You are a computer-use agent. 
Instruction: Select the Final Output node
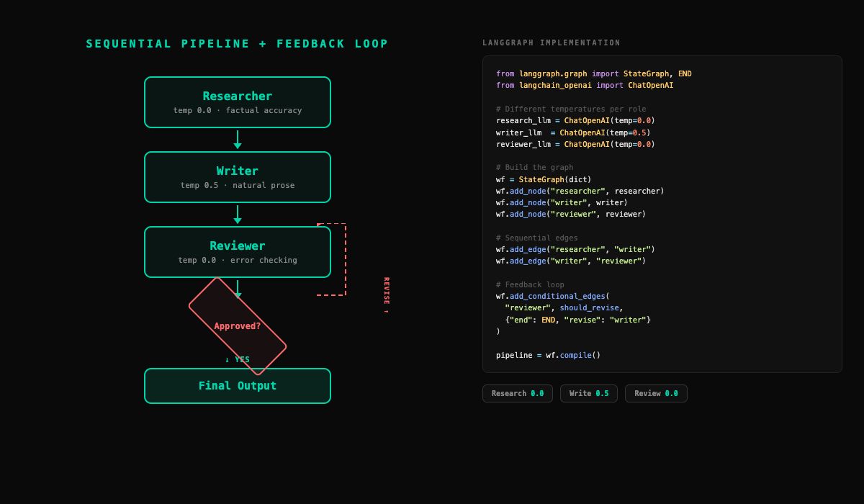(238, 386)
